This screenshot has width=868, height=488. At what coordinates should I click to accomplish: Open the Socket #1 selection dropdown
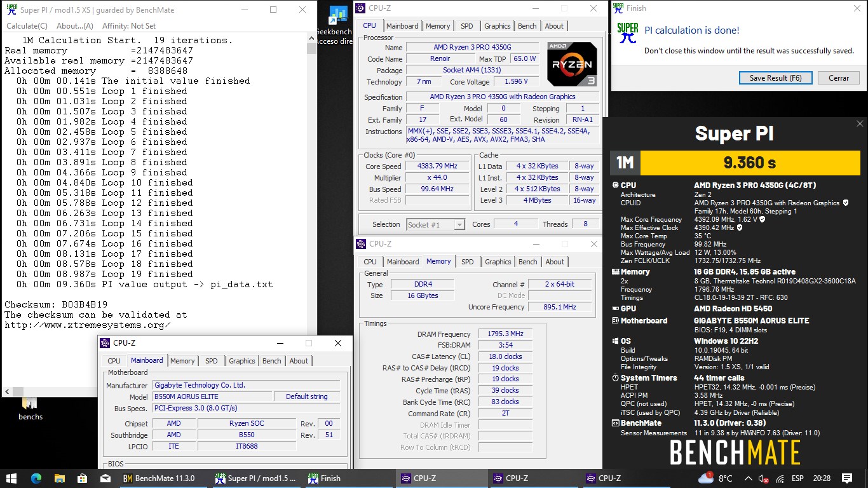point(436,224)
